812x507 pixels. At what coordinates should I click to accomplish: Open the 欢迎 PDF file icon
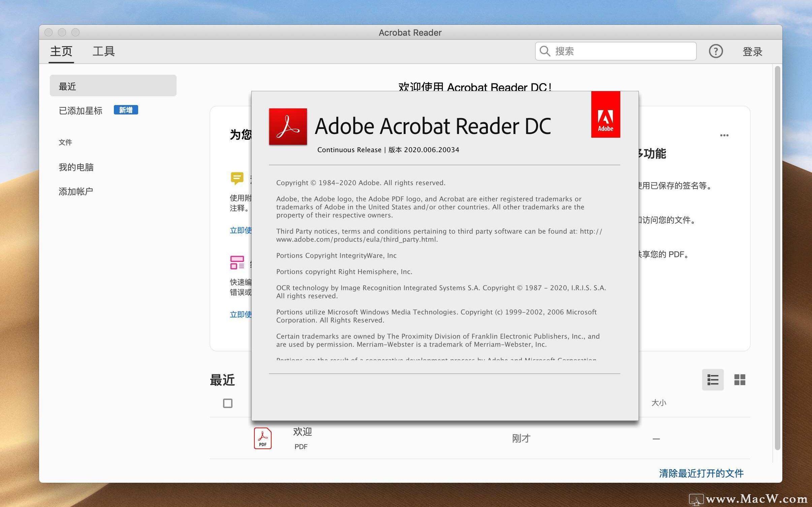coord(262,438)
